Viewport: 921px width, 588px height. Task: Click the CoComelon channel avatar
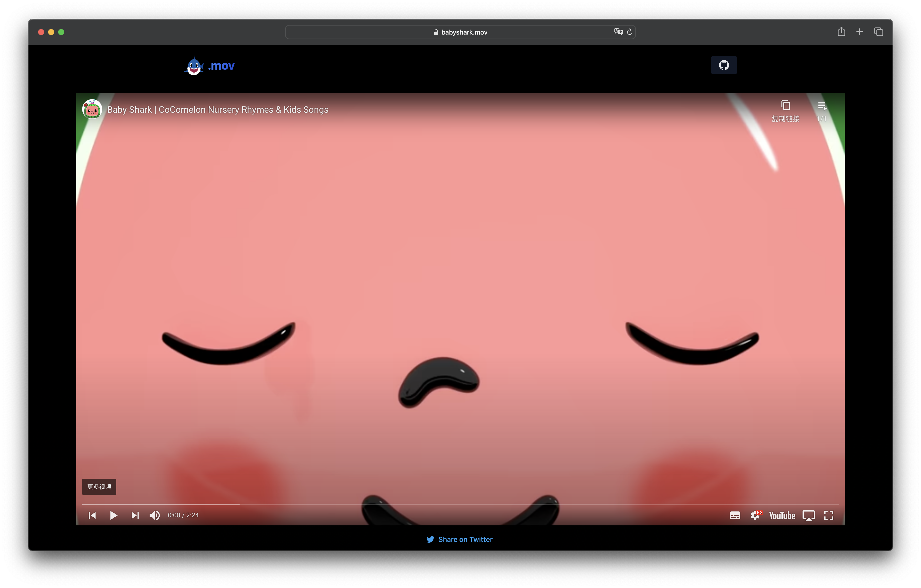(x=92, y=109)
